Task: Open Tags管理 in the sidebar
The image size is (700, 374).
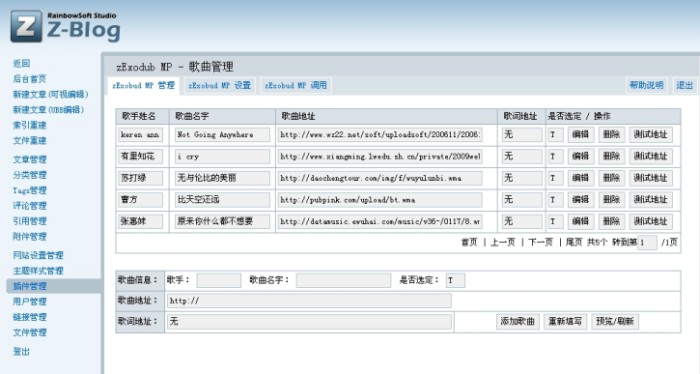Action: pyautogui.click(x=29, y=190)
